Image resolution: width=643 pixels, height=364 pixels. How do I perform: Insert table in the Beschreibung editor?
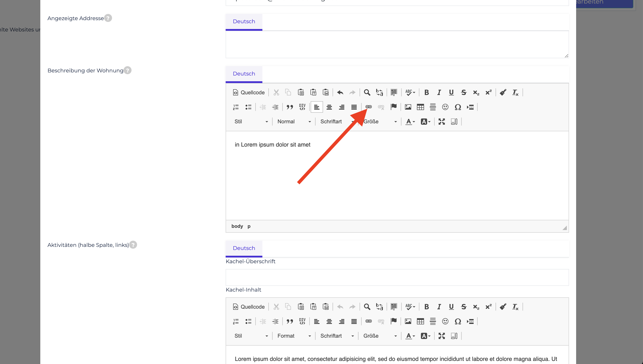420,107
